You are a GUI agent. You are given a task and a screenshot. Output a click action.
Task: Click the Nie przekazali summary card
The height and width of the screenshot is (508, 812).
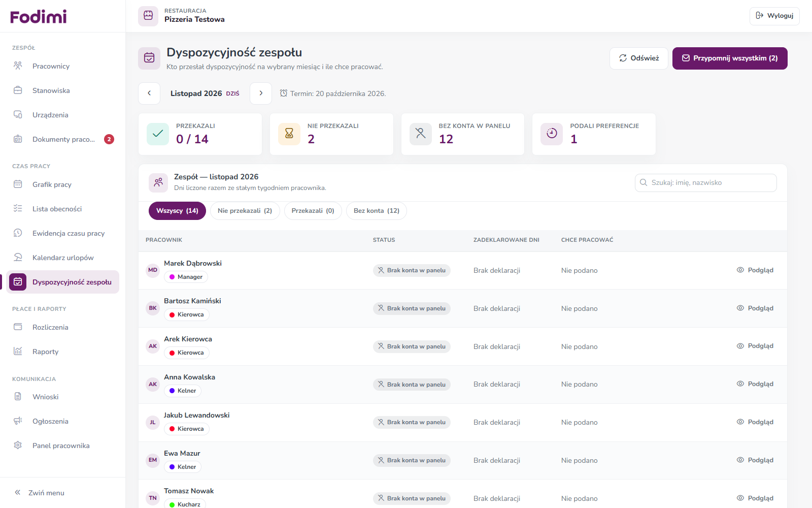[x=331, y=134]
